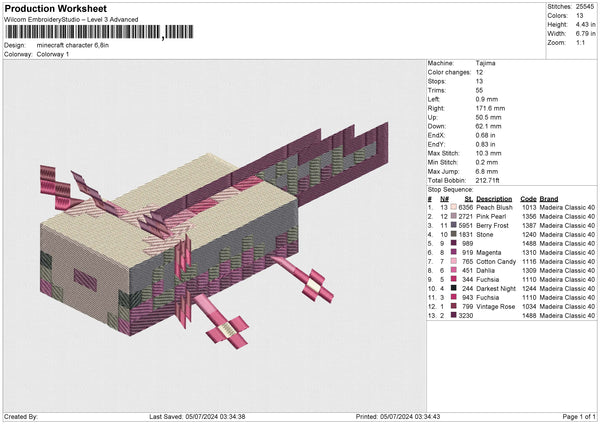This screenshot has height=424, width=600.
Task: Click the Width value '6.79 in'
Action: [585, 34]
